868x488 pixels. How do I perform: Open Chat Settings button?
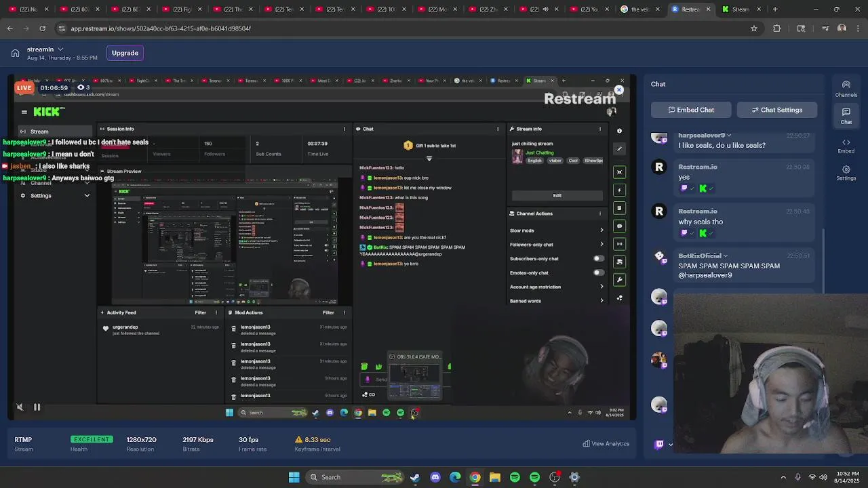(x=777, y=110)
